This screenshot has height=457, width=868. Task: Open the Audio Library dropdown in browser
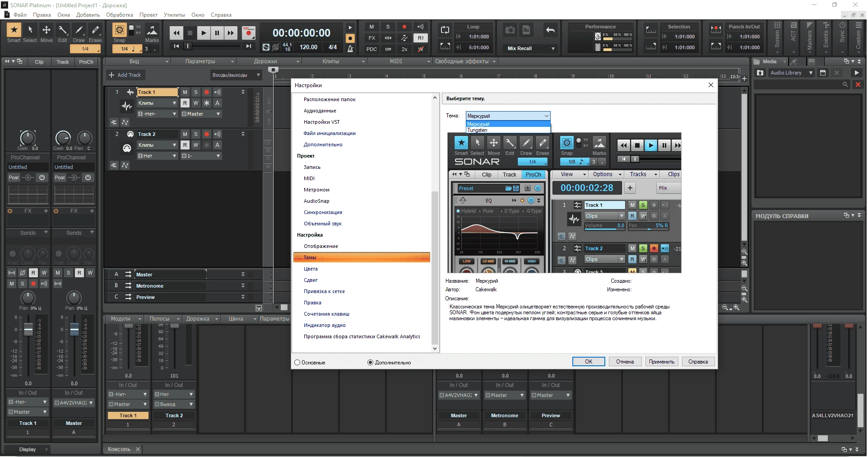pyautogui.click(x=791, y=73)
